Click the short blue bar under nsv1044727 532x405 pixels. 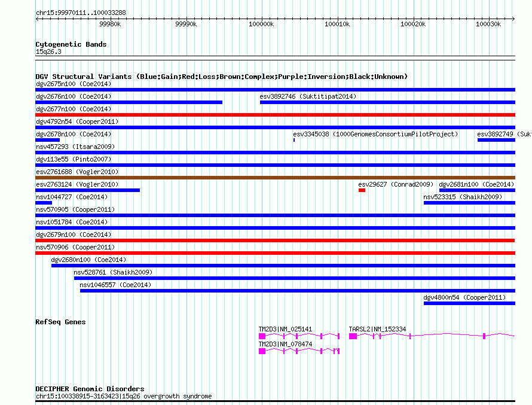tap(44, 203)
